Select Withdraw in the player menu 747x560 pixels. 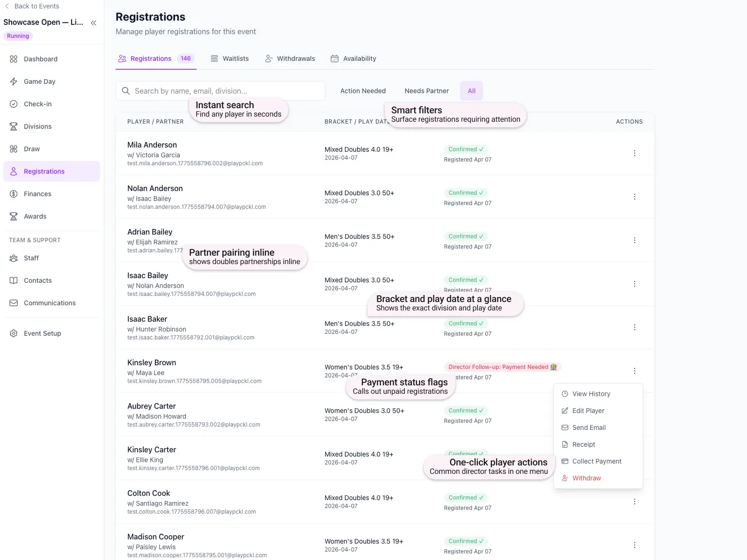[586, 478]
